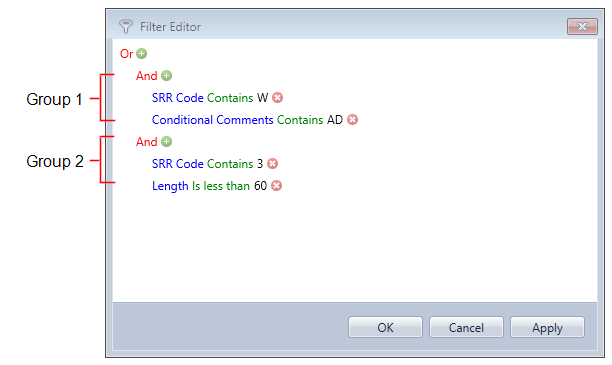Delete the Conditional Comments Contains AD condition
This screenshot has height=365, width=612.
tap(352, 119)
